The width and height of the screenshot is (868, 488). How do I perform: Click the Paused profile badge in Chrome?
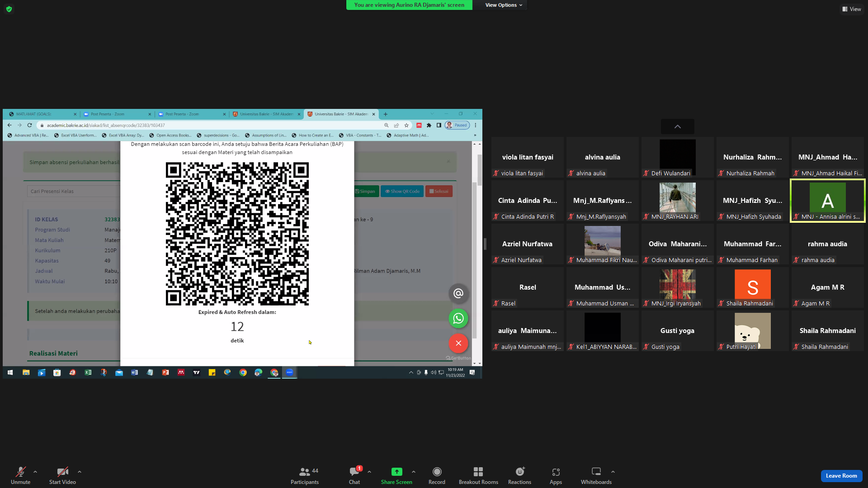458,125
